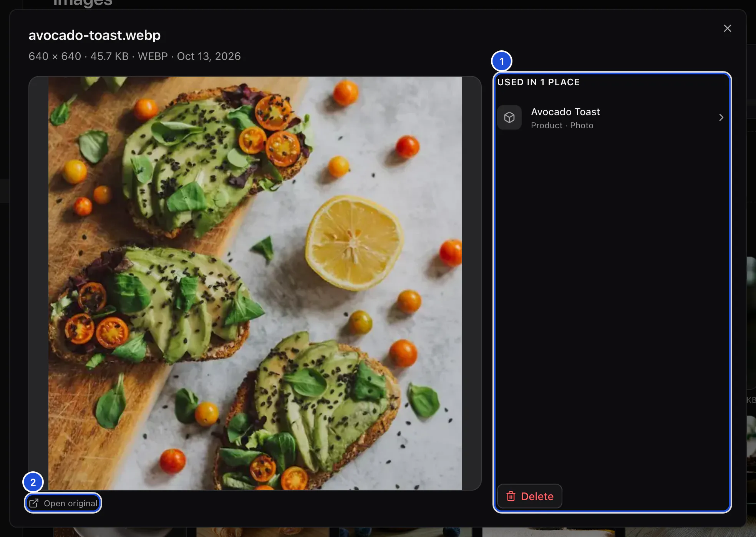The height and width of the screenshot is (537, 756).
Task: Click the Open original link
Action: pyautogui.click(x=63, y=503)
